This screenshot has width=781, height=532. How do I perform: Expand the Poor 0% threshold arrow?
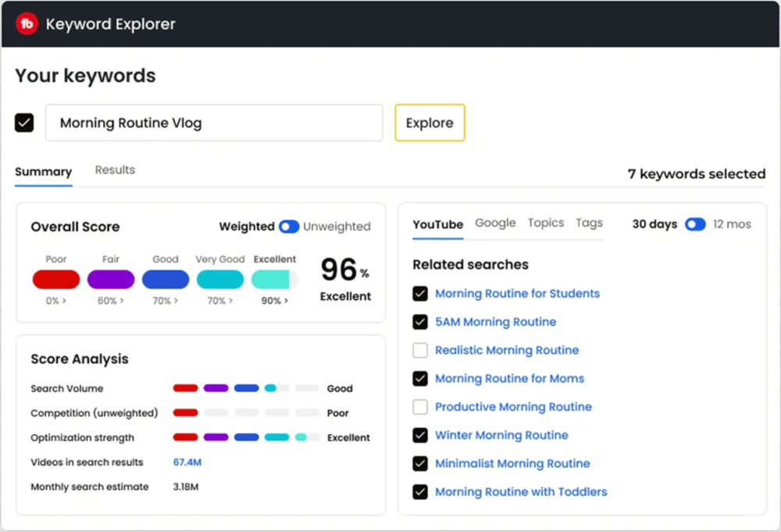coord(56,301)
